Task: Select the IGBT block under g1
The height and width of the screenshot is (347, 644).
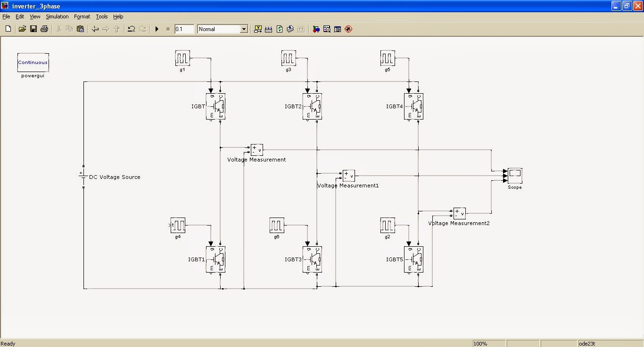Action: tap(215, 106)
